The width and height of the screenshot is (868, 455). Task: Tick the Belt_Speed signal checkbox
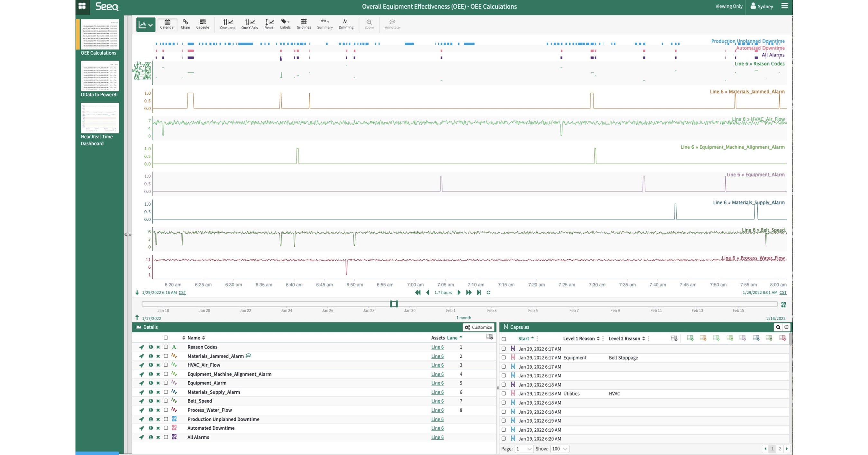tap(166, 401)
